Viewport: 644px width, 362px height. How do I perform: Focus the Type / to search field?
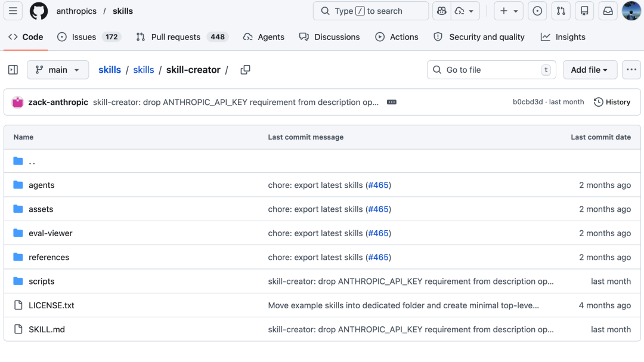click(371, 11)
